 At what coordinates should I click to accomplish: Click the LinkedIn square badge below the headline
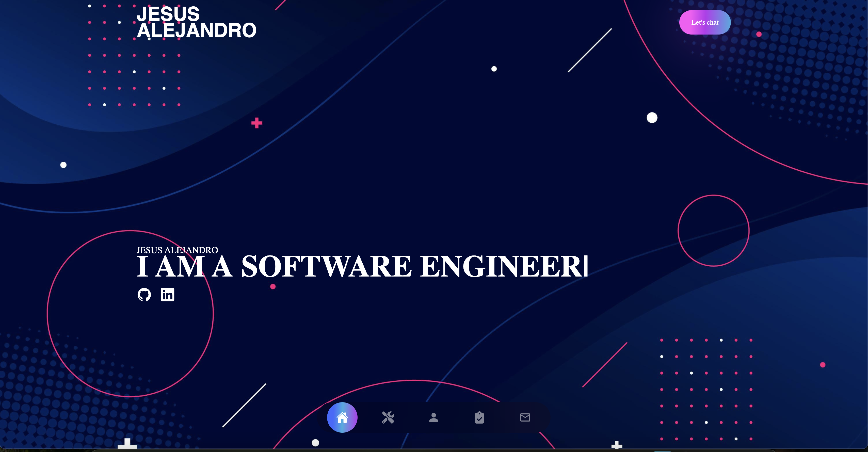pos(167,295)
